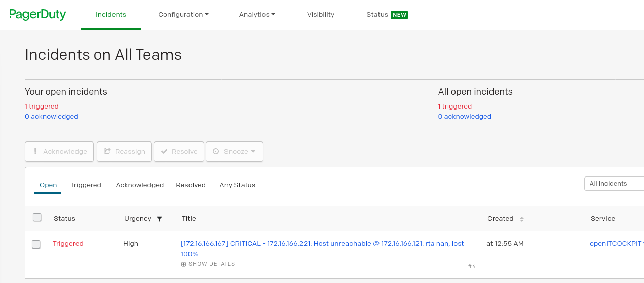Screen dimensions: 644x283
Task: Click the Status column header
Action: [64, 219]
